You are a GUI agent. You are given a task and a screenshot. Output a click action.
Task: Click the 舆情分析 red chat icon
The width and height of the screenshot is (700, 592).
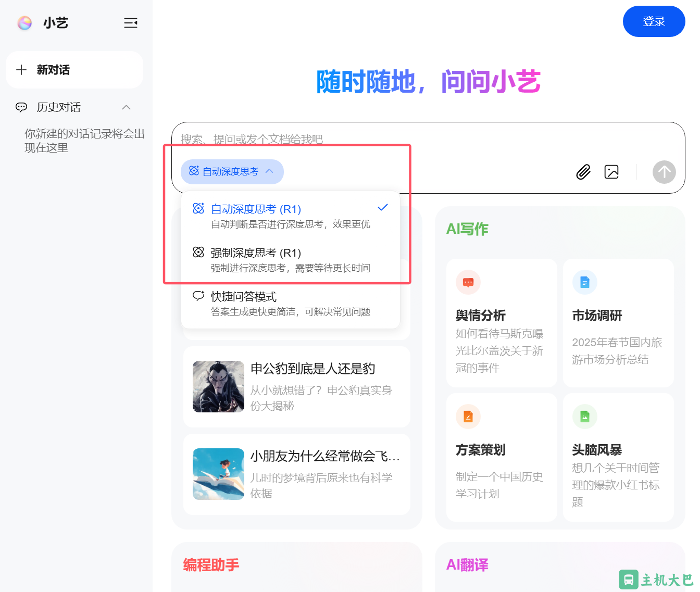point(468,282)
